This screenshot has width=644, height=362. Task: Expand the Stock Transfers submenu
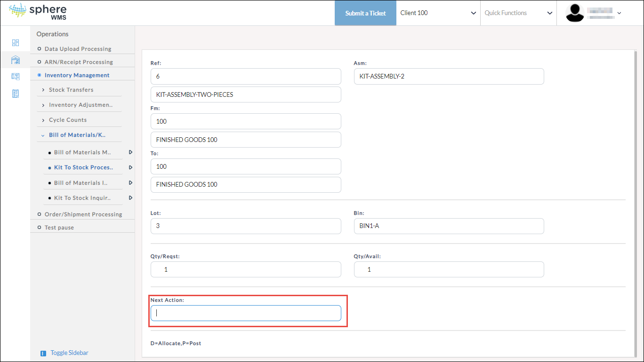[71, 90]
